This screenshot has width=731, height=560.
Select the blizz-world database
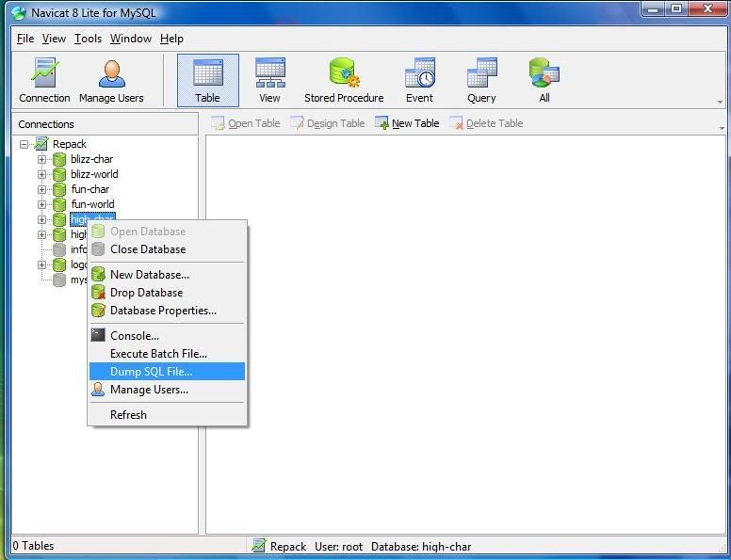[x=94, y=174]
